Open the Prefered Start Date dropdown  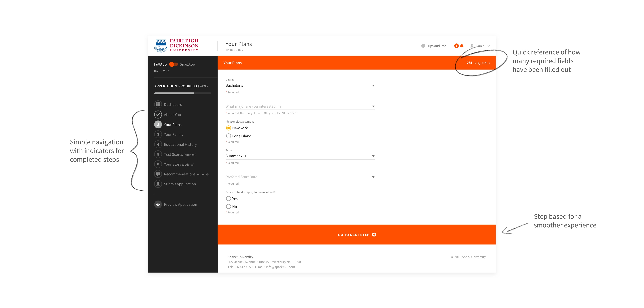300,177
